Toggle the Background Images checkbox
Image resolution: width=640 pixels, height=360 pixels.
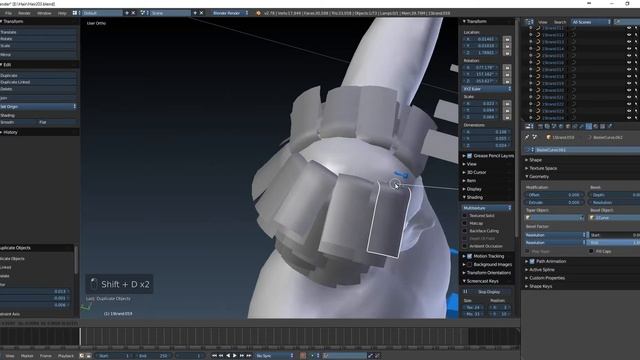[x=469, y=264]
